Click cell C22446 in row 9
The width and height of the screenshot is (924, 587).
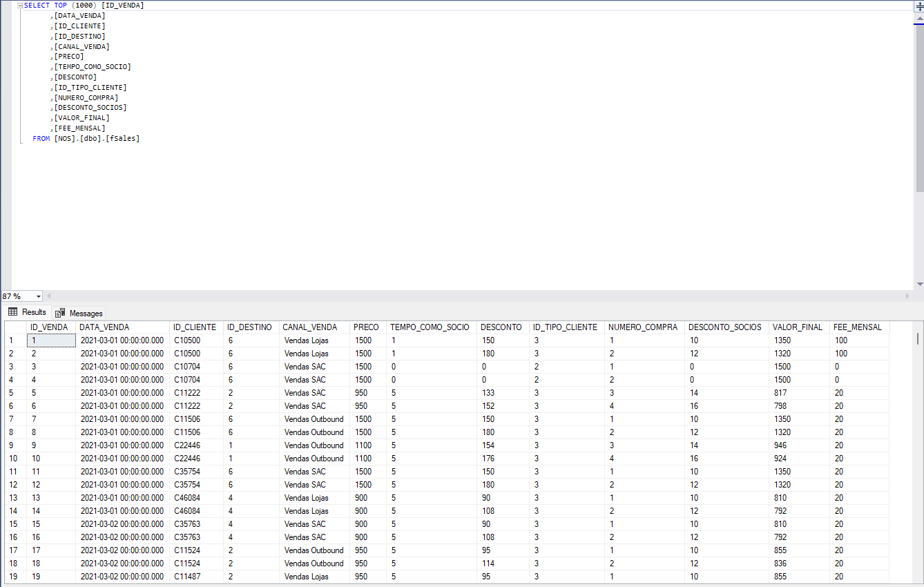[x=197, y=445]
